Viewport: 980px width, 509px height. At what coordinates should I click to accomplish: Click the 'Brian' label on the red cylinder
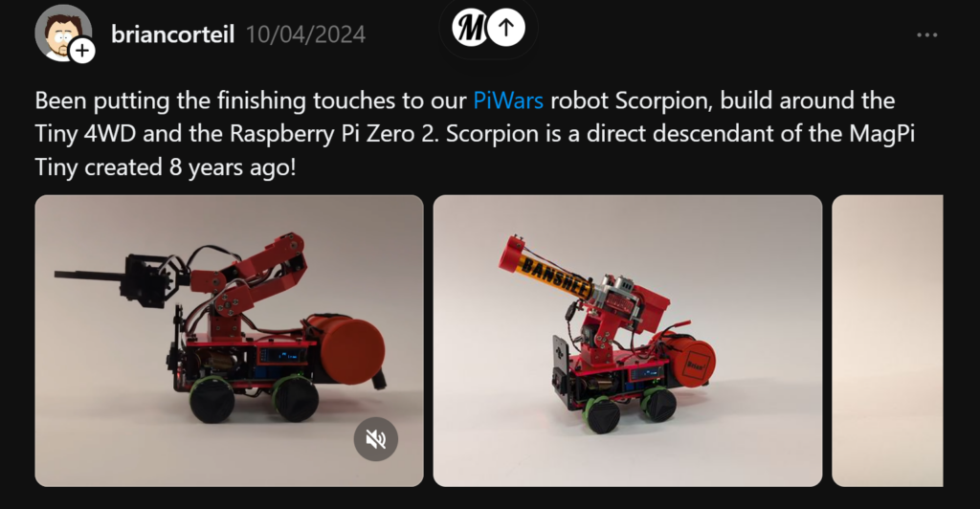point(695,365)
